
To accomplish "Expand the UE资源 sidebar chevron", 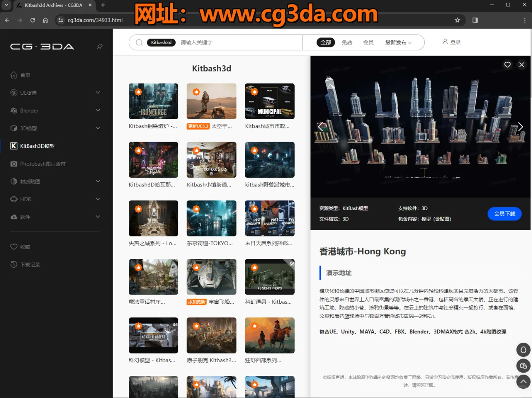I will click(x=98, y=93).
